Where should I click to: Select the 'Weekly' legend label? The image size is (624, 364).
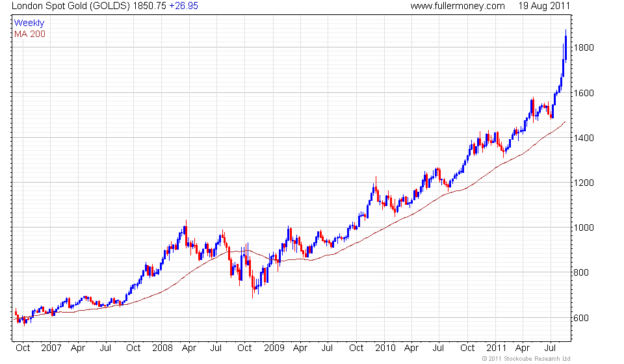[29, 23]
